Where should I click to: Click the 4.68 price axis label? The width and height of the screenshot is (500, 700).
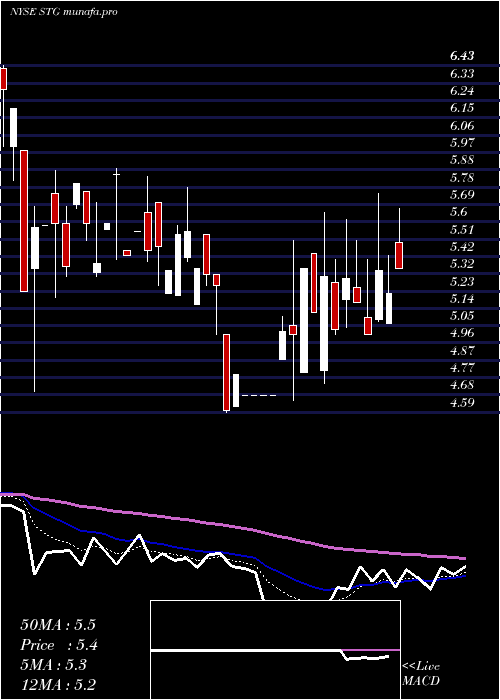pyautogui.click(x=462, y=385)
